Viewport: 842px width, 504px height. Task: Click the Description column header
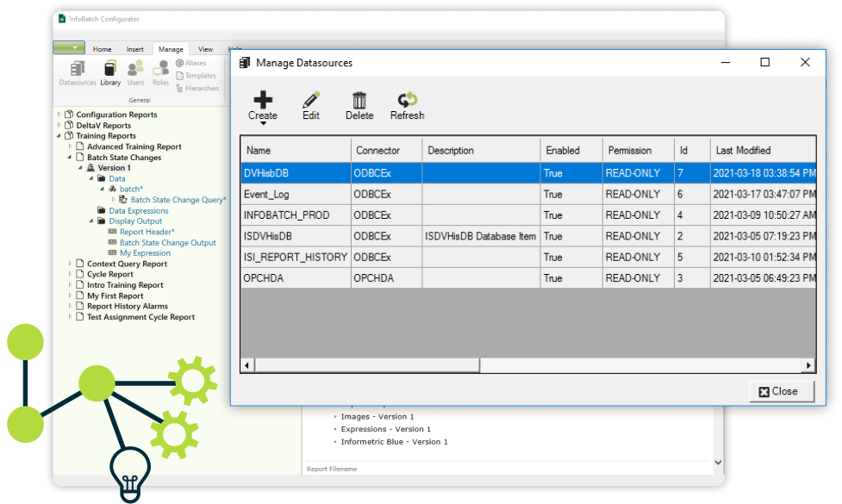[481, 150]
